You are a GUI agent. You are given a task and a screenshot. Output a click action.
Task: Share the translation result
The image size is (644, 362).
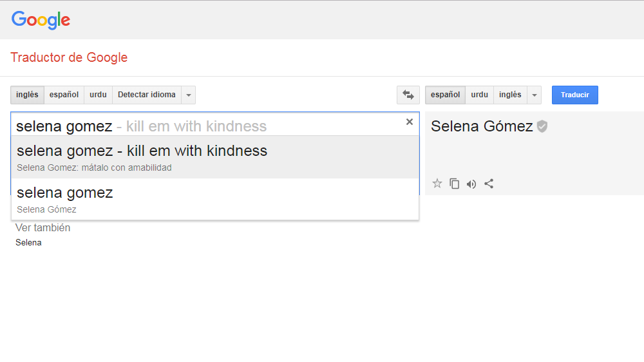pyautogui.click(x=489, y=184)
